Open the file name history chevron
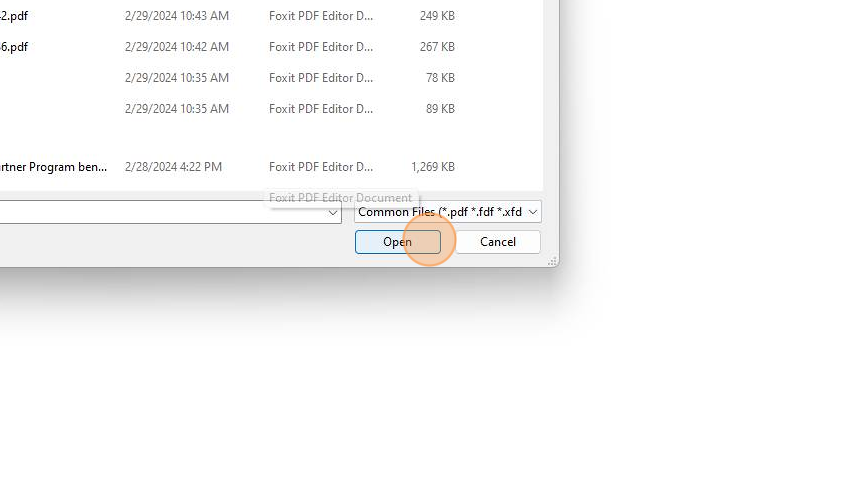Viewport: 860px width, 481px height. pos(332,212)
